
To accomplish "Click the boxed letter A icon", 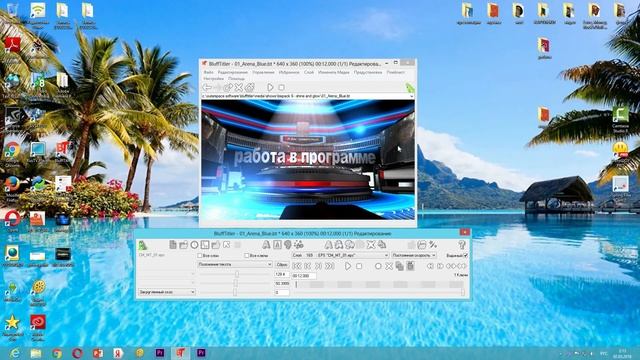I will click(277, 244).
